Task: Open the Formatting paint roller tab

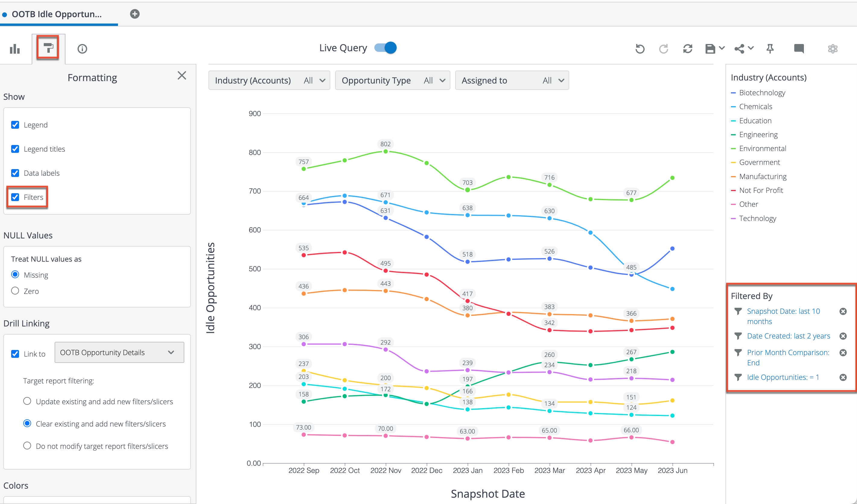Action: coord(48,48)
